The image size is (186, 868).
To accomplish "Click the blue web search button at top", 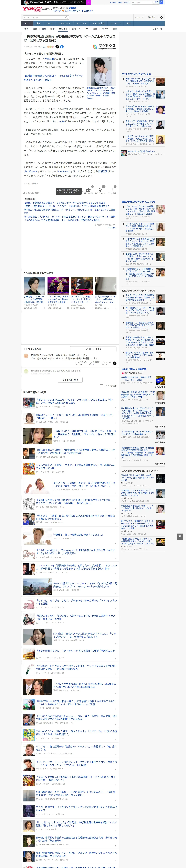I will pos(161,2).
